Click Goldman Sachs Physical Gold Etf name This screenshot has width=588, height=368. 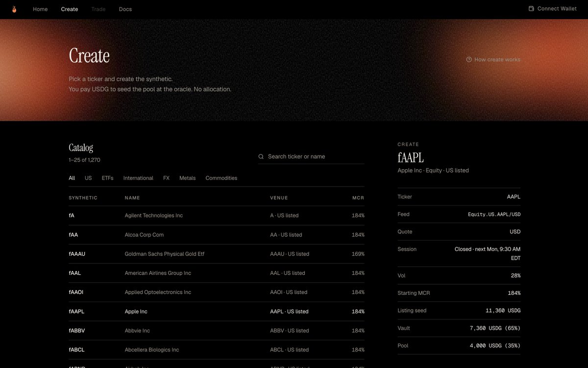coord(165,254)
